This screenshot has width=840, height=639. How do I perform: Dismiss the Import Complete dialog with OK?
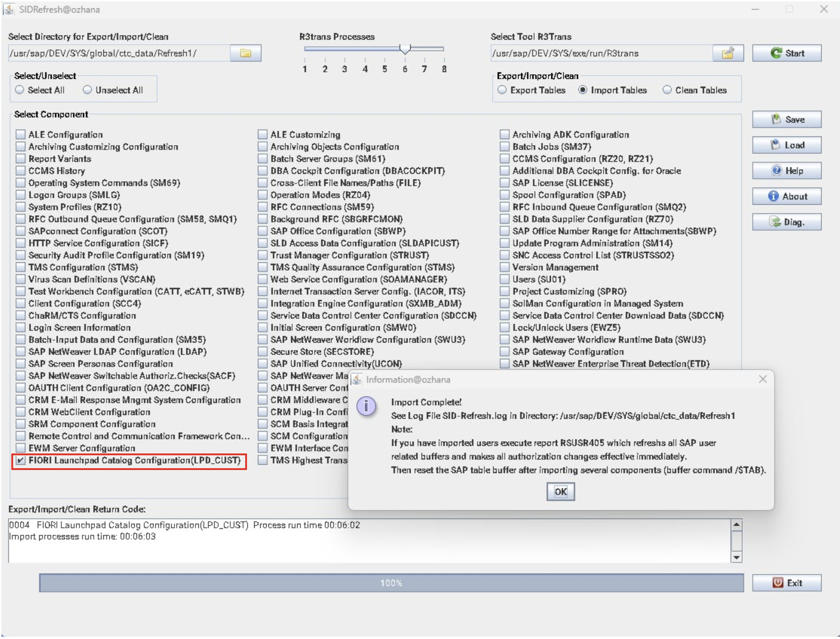[561, 491]
